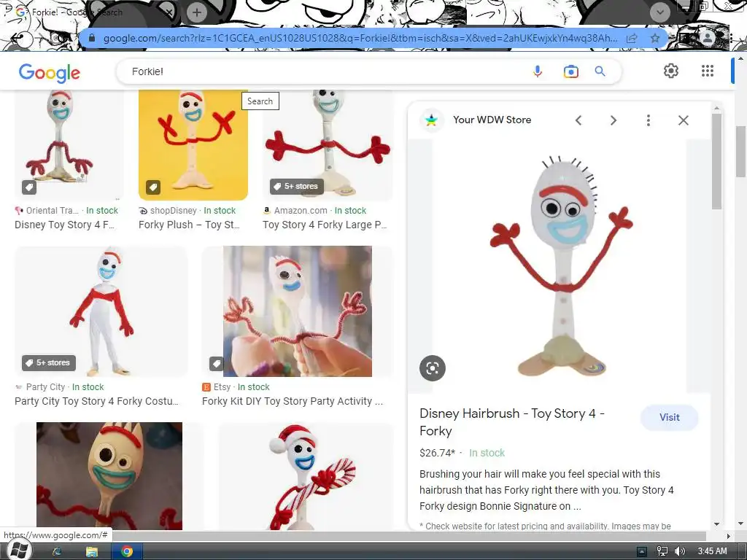Click the 5+ stores badge on Amazon image
Image resolution: width=747 pixels, height=560 pixels.
pos(297,186)
